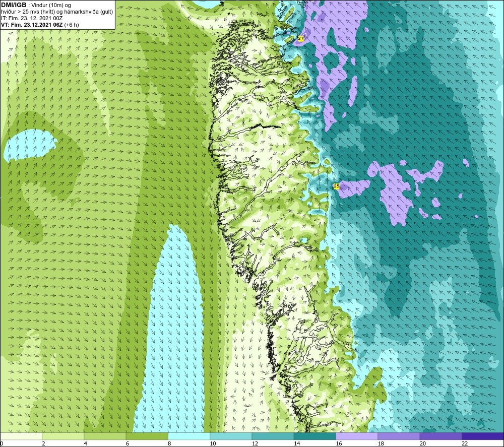This screenshot has width=504, height=447.
Task: Click the yellow max gust label 27
Action: [x=300, y=38]
